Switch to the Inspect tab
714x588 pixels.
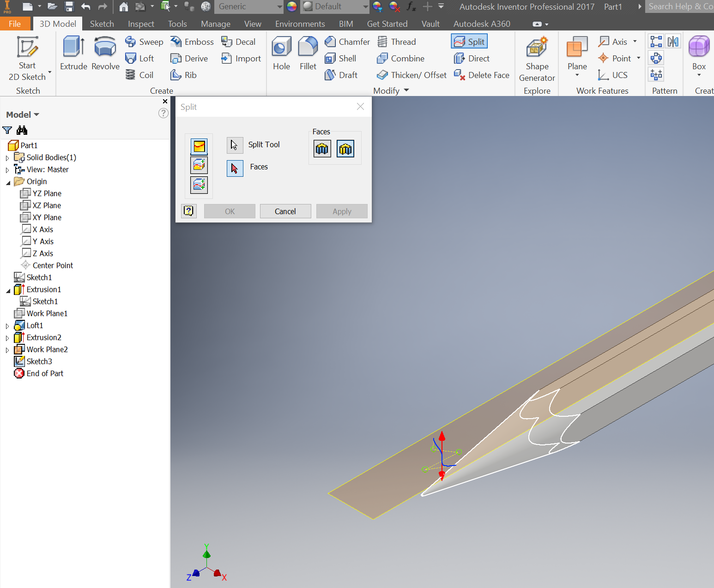[x=141, y=24]
